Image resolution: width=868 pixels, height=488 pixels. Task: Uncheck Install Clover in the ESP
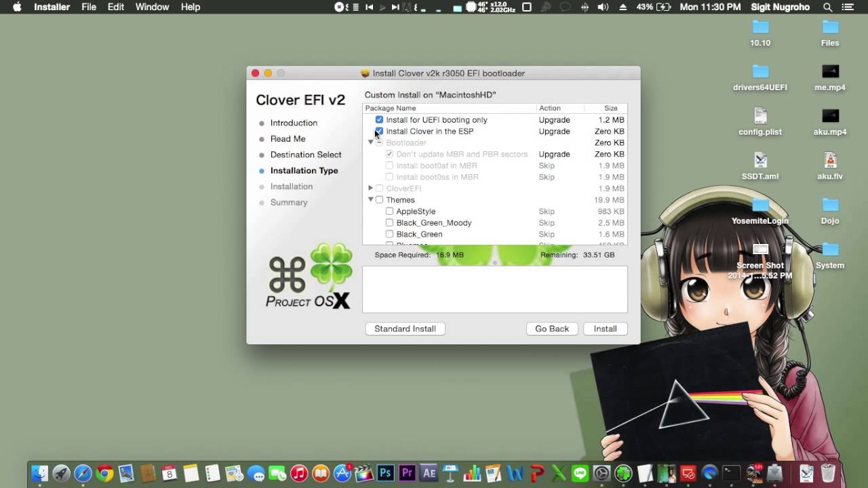[379, 131]
